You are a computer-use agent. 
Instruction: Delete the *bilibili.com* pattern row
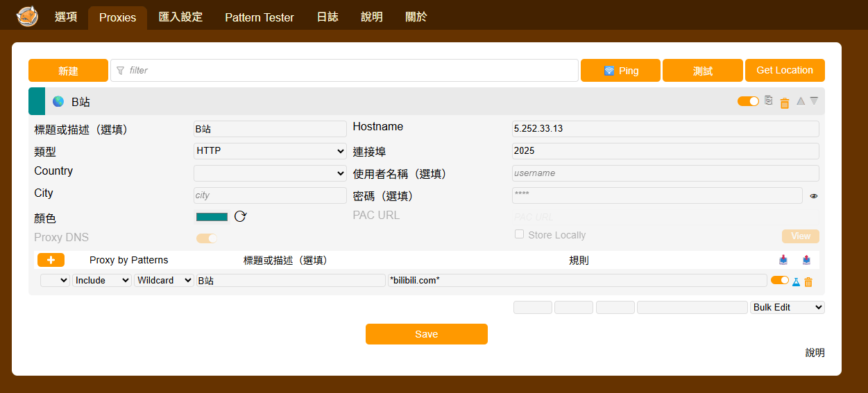[808, 281]
